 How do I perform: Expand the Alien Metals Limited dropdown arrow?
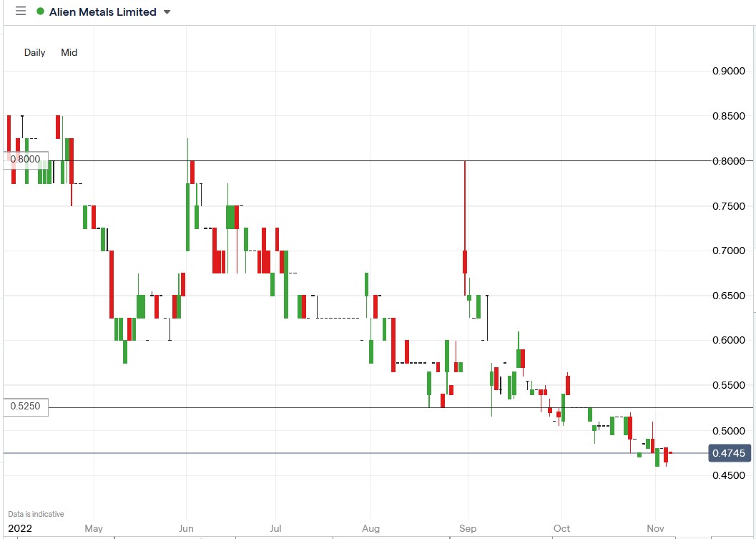pyautogui.click(x=167, y=12)
